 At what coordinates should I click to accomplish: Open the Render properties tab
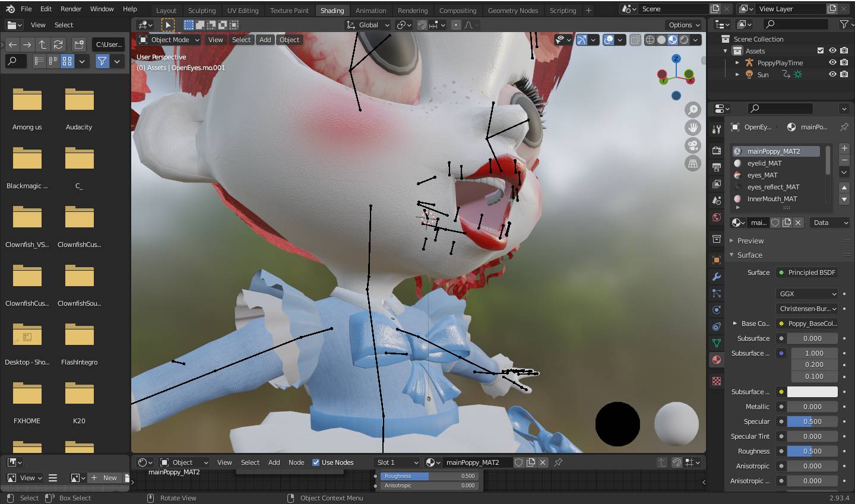point(717,150)
